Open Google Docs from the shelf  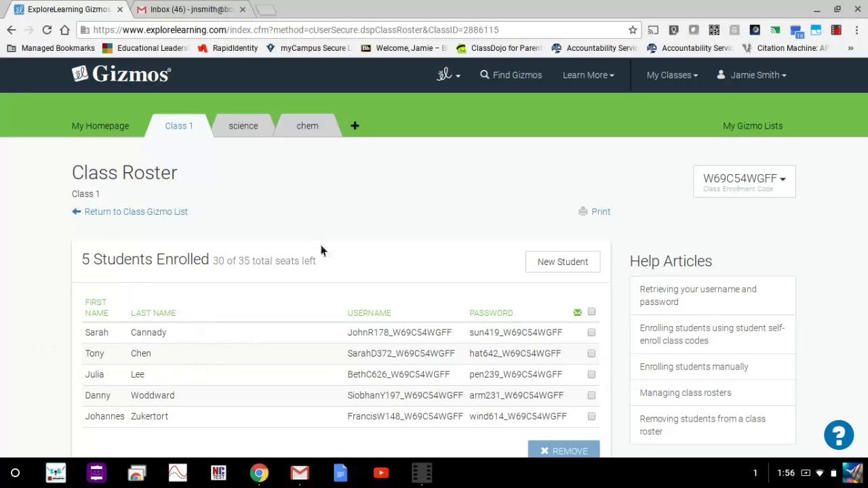click(x=340, y=473)
